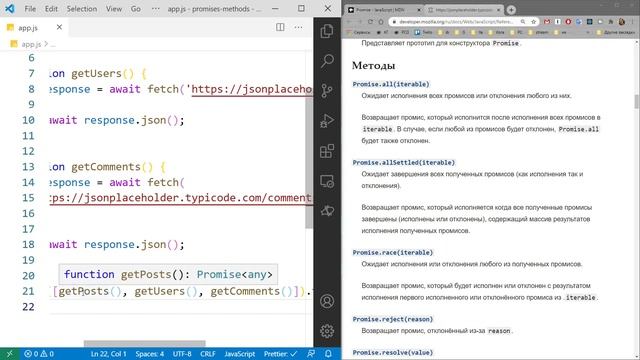The image size is (640, 360).
Task: Open the Live Share view icon
Action: click(x=327, y=211)
